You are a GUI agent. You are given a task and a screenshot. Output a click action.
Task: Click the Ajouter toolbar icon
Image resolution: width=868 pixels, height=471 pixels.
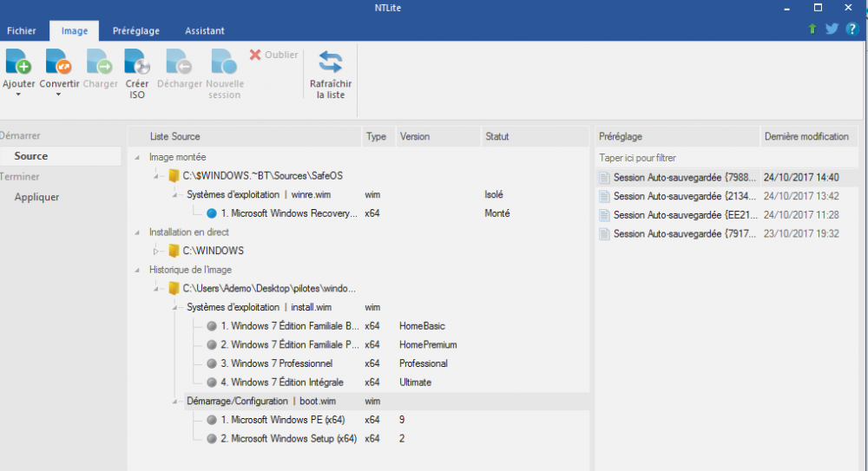pyautogui.click(x=18, y=62)
